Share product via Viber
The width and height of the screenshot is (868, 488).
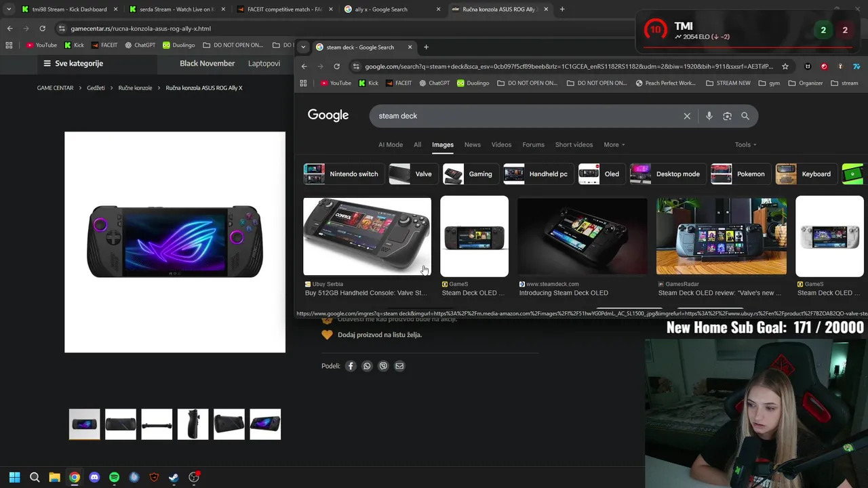pyautogui.click(x=383, y=366)
